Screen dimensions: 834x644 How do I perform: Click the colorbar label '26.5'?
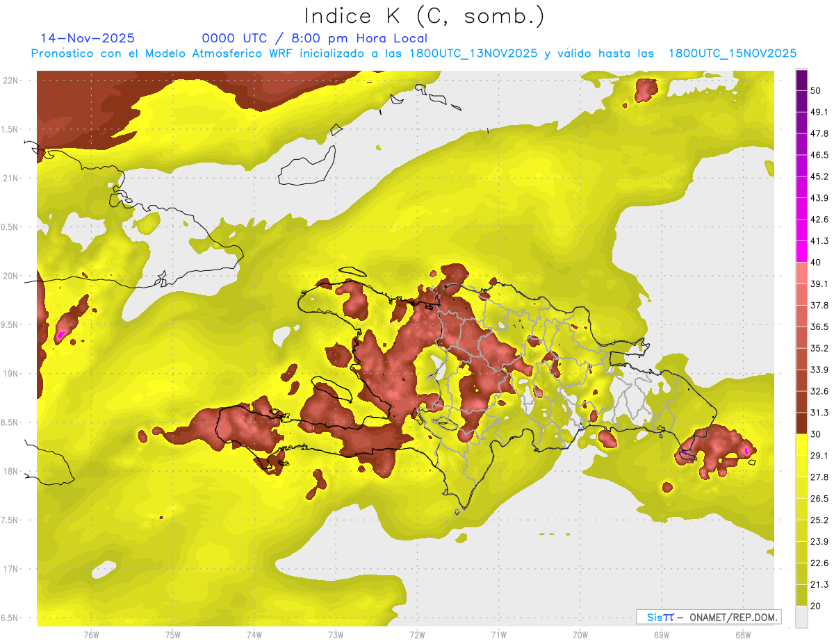(819, 498)
